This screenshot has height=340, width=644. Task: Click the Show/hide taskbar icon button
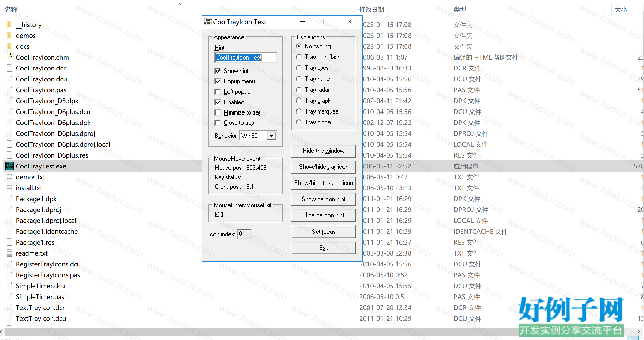(x=323, y=183)
